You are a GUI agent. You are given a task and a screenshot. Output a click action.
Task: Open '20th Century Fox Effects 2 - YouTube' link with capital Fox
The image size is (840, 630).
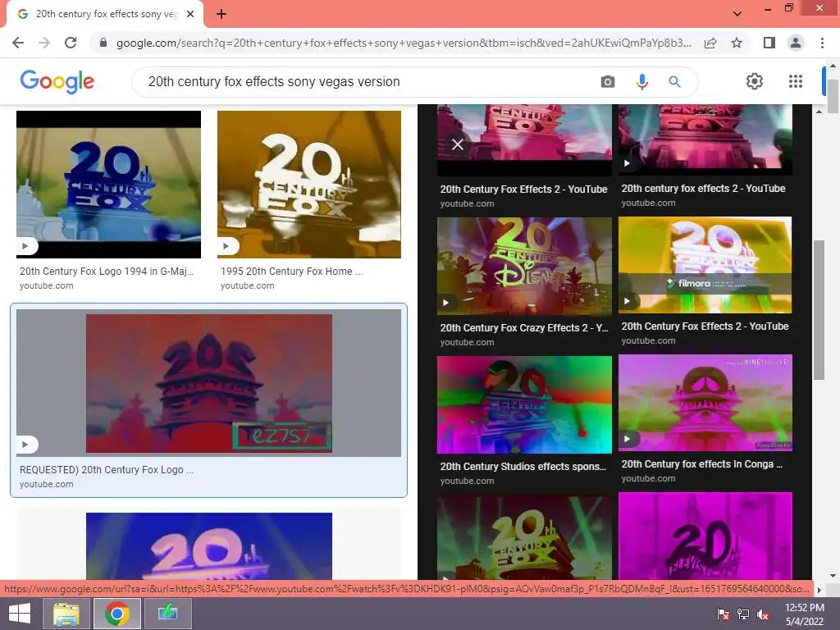click(523, 189)
